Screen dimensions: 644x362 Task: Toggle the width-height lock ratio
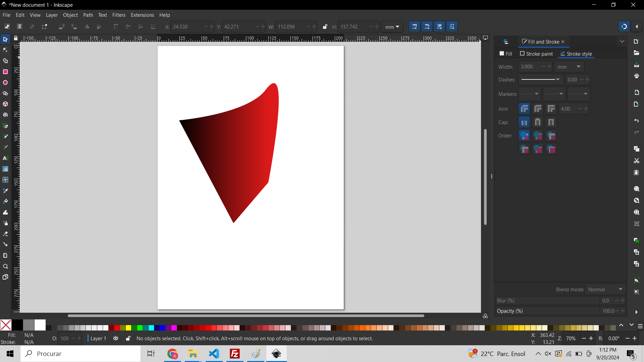coord(325,26)
